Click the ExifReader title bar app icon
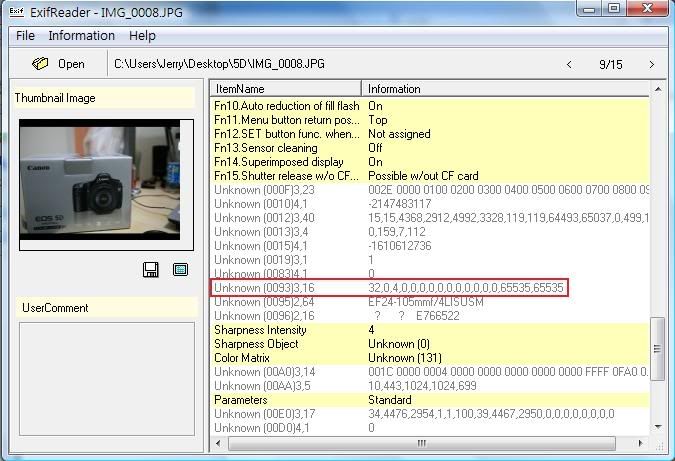The width and height of the screenshot is (675, 461). [12, 9]
